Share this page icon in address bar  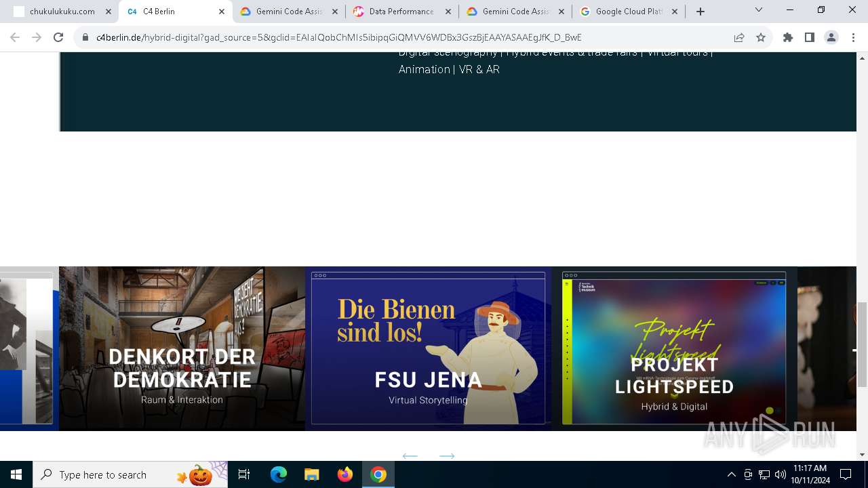[739, 37]
